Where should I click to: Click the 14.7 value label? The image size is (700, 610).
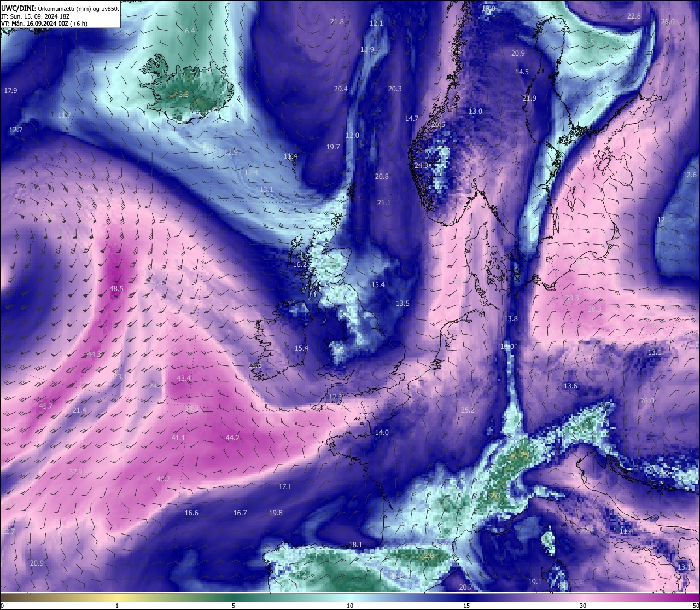412,118
